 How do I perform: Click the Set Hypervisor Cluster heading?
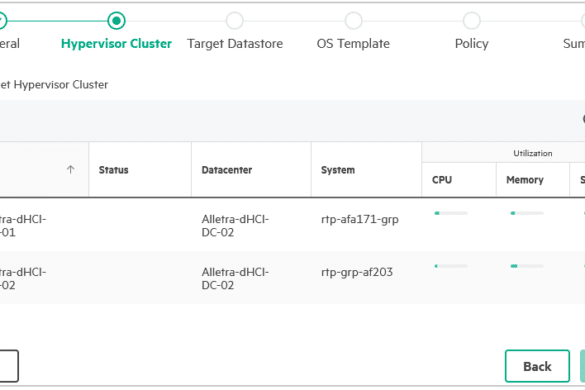[x=54, y=85]
